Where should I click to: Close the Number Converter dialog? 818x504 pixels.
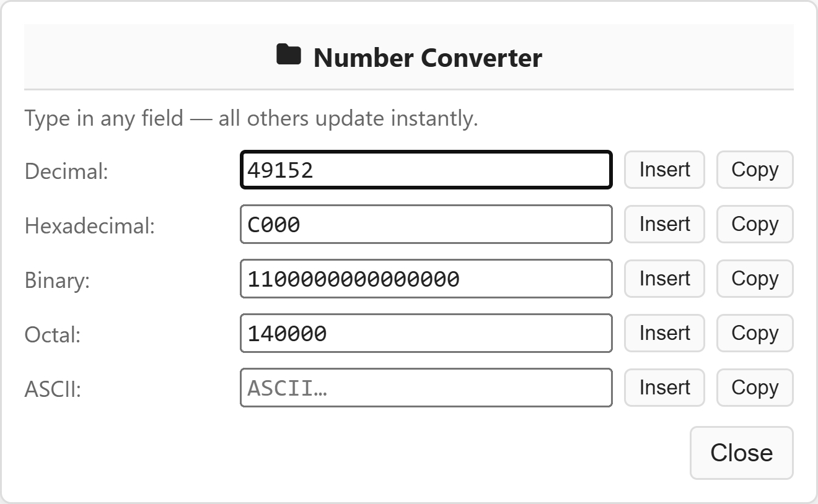741,453
